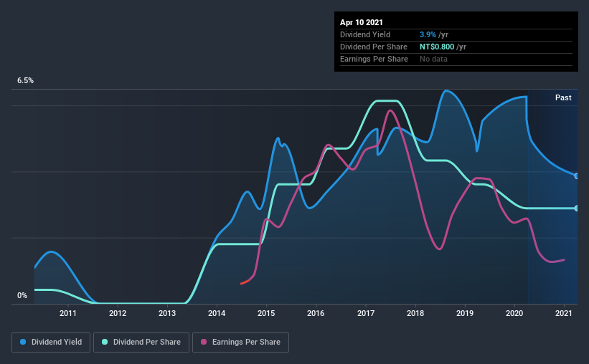Click the 6.5% y-axis label
This screenshot has height=364, width=589.
tap(25, 81)
